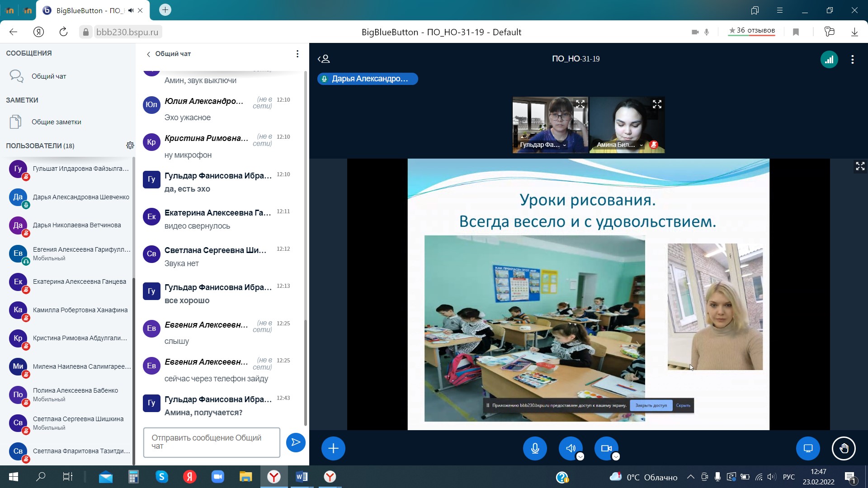Click the share screen icon
Viewport: 868px width, 488px height.
point(808,448)
